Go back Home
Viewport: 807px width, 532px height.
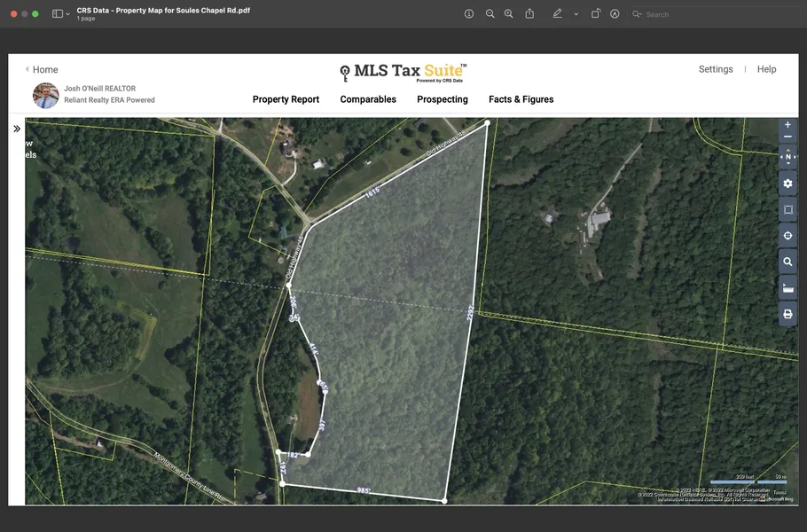[x=42, y=70]
